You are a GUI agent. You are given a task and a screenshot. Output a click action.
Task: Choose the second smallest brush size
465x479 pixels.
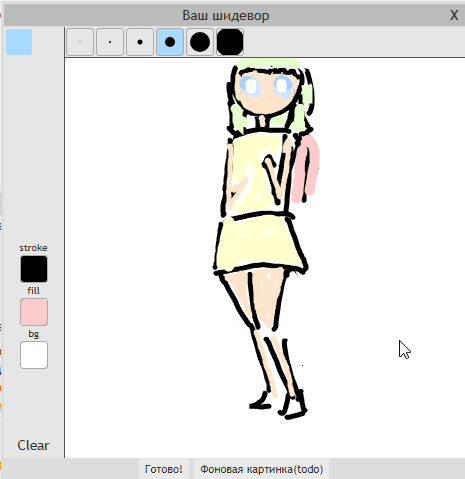click(x=110, y=42)
